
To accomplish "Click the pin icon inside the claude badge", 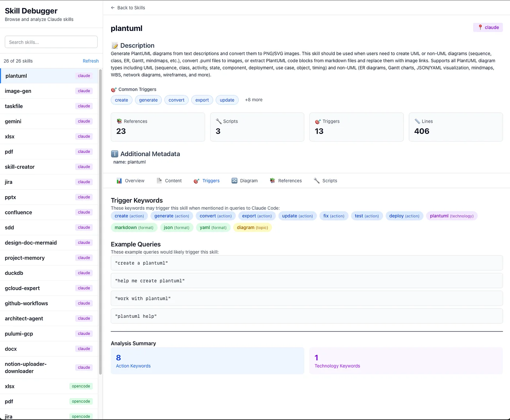I will tap(480, 27).
